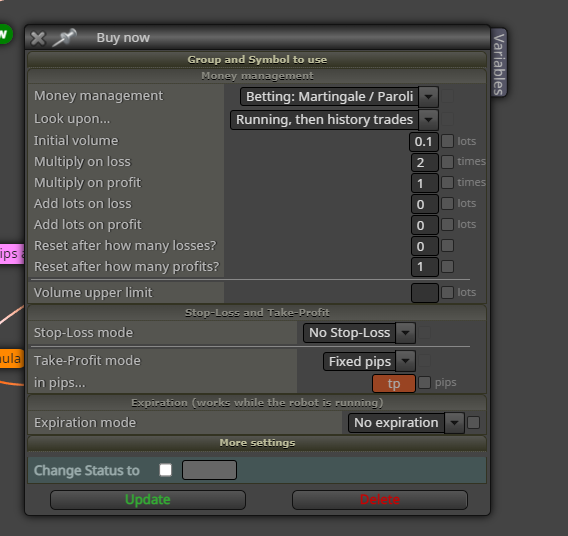Image resolution: width=568 pixels, height=536 pixels.
Task: Open Look upon dropdown arrow
Action: [429, 120]
